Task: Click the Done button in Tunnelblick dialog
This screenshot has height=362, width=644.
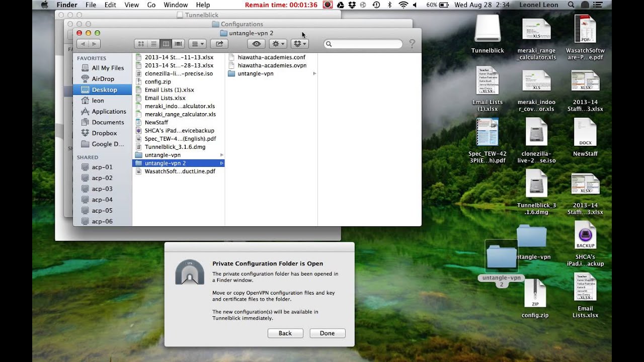Action: click(327, 333)
